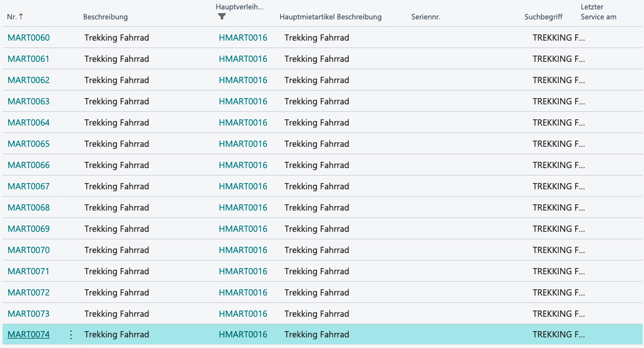Select Trekking Fahrrad description in MART0067 row

[117, 186]
